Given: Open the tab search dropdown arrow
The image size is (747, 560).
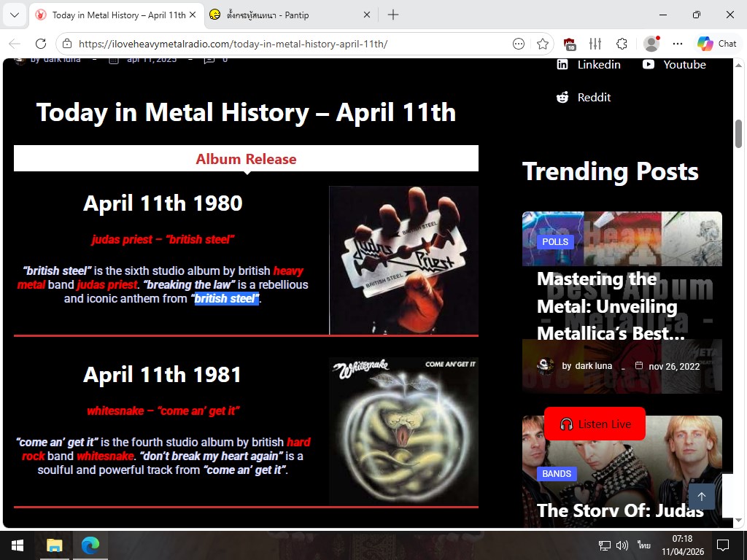Looking at the screenshot, I should pyautogui.click(x=15, y=15).
